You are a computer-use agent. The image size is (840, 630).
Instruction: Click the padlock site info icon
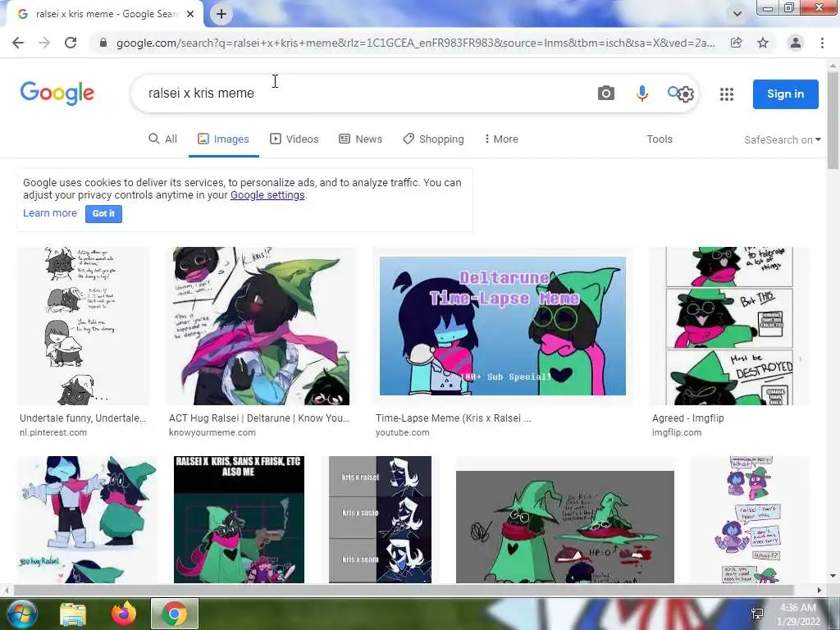[x=103, y=43]
